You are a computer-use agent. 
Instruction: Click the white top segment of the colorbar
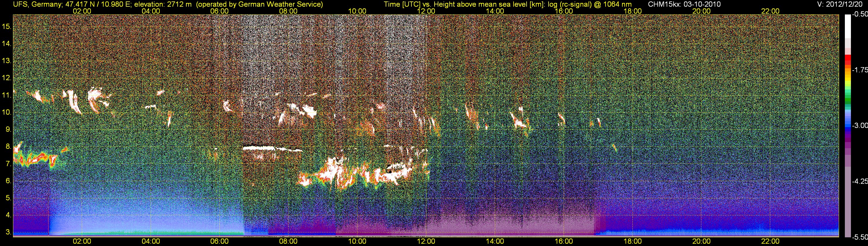tap(848, 26)
